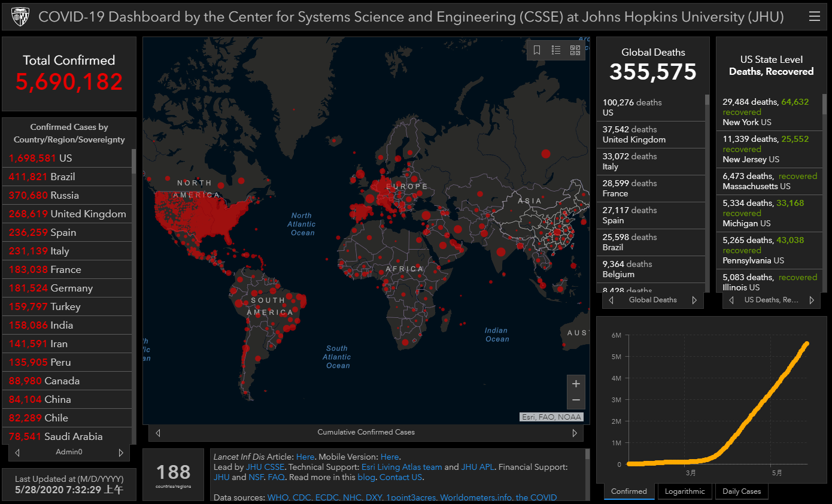832x504 pixels.
Task: Switch to the Confirmed chart tab
Action: coord(629,491)
